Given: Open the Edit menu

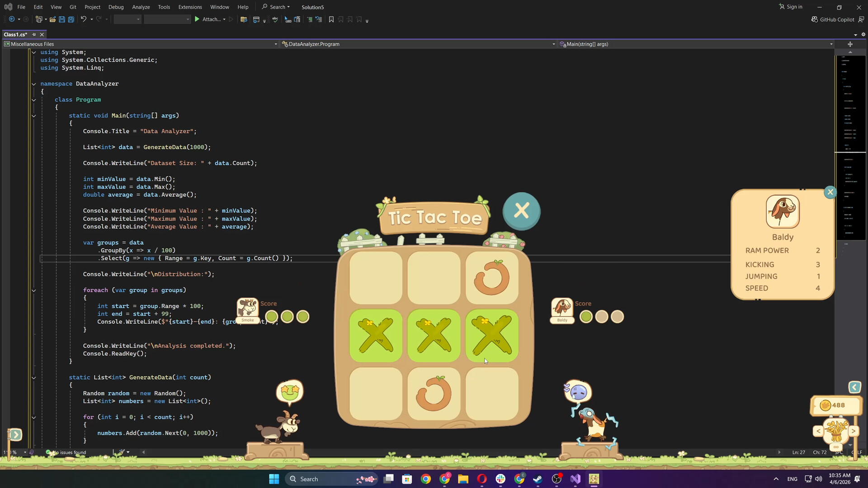Looking at the screenshot, I should pyautogui.click(x=38, y=7).
